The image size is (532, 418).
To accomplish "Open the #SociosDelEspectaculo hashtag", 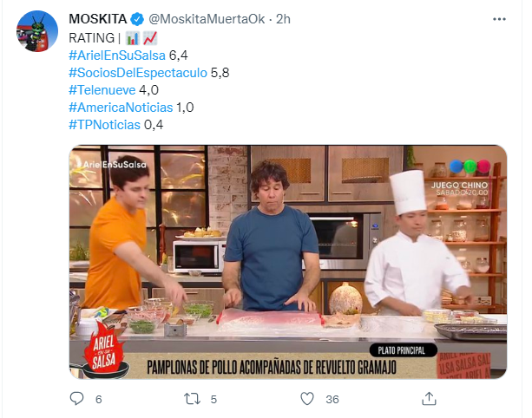I will (138, 73).
